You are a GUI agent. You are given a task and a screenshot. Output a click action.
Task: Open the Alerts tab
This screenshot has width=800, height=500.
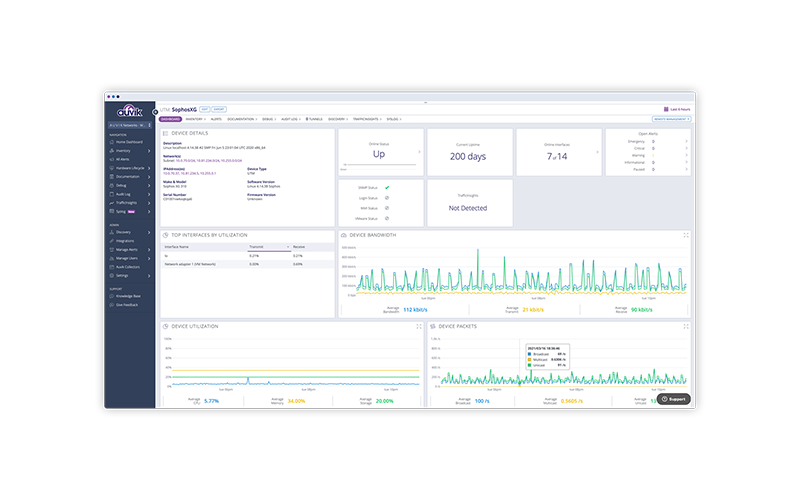coord(216,119)
